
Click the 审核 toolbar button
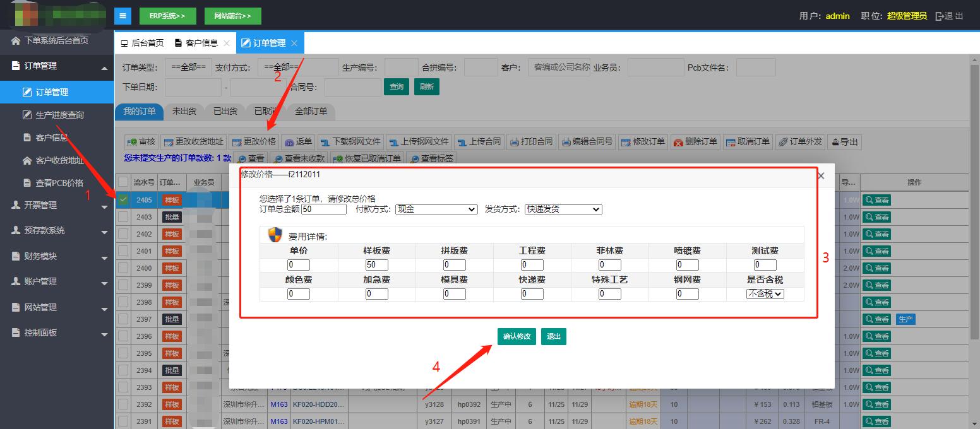(x=141, y=142)
